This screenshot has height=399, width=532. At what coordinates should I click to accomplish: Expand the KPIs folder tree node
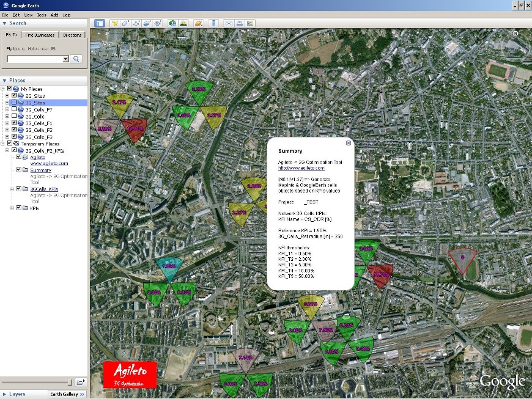(x=12, y=208)
